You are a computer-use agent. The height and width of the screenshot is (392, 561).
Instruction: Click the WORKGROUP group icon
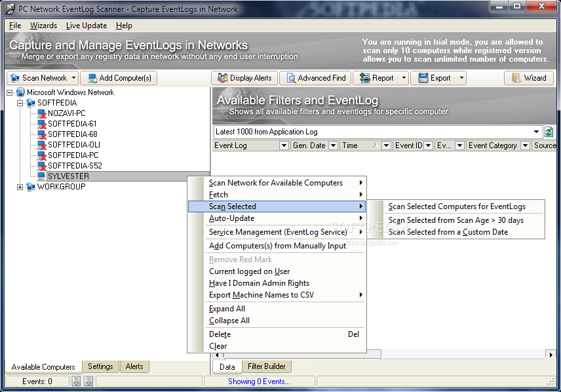31,187
